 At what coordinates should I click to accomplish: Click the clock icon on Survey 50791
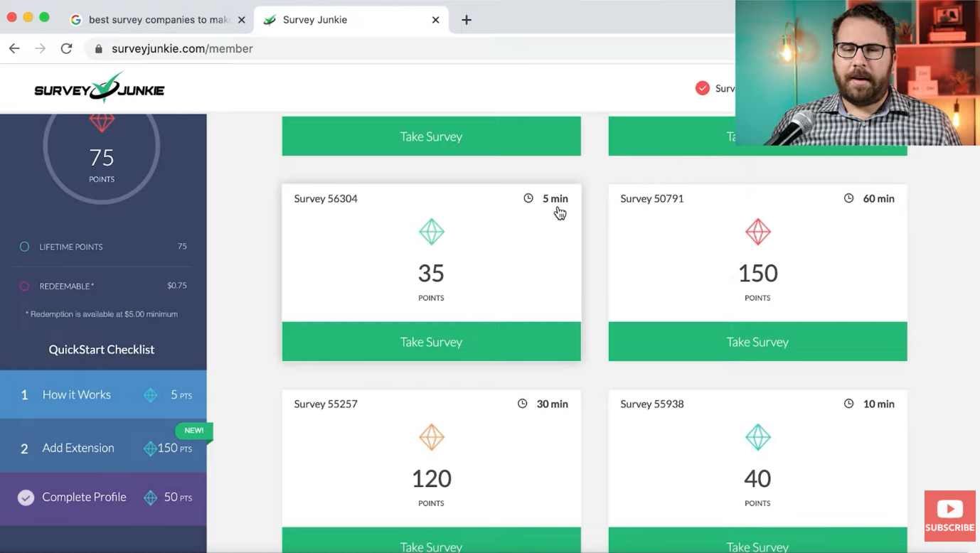848,198
